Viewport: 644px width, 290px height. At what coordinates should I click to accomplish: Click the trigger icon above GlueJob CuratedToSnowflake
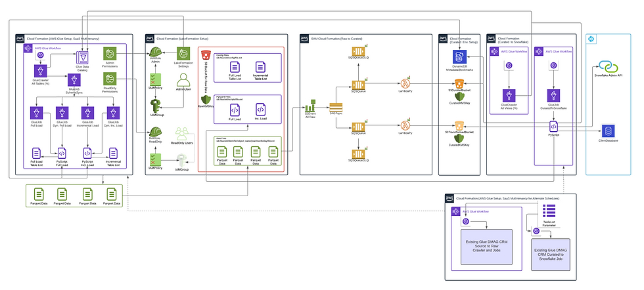(553, 65)
